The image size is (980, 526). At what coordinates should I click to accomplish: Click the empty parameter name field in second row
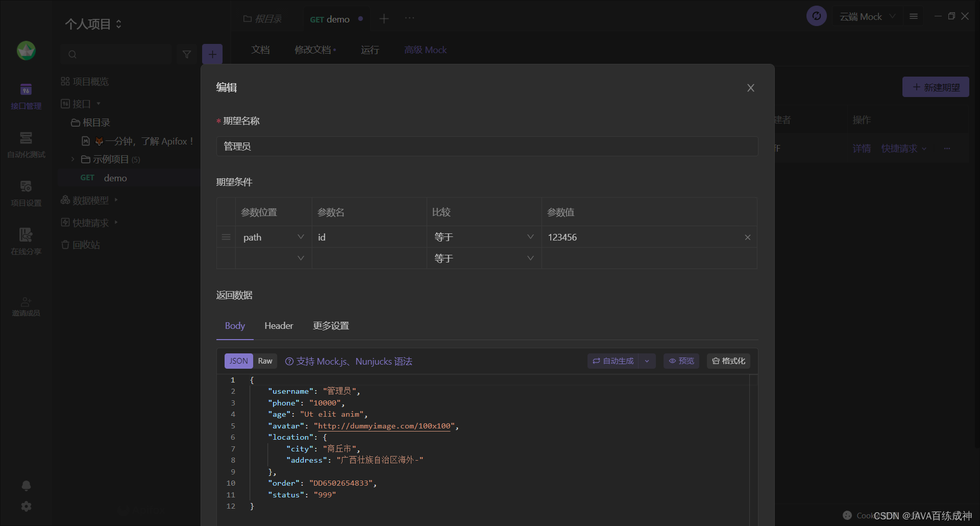click(x=369, y=258)
